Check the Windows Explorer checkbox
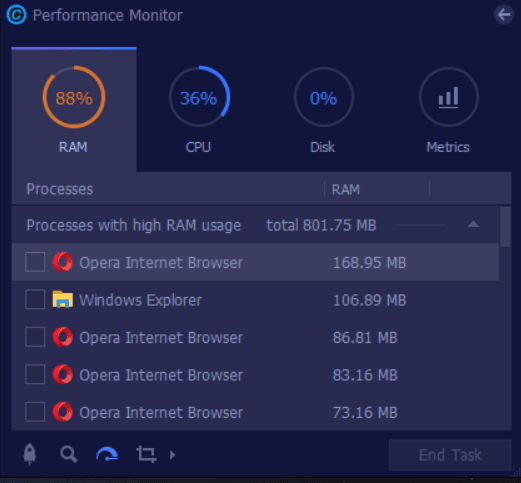The width and height of the screenshot is (521, 483). (35, 299)
